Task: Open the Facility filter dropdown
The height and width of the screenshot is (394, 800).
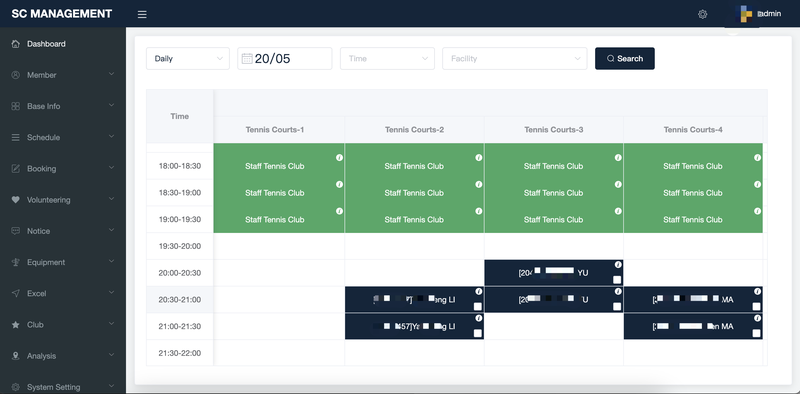Action: 515,59
